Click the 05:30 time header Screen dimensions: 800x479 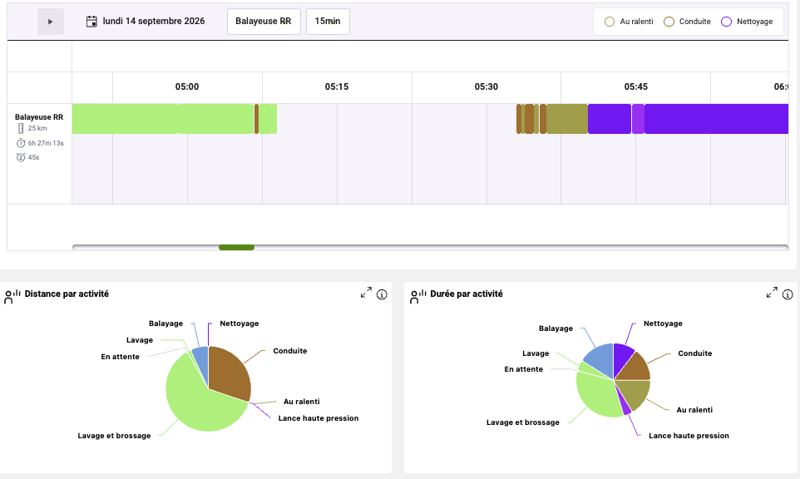click(x=486, y=87)
